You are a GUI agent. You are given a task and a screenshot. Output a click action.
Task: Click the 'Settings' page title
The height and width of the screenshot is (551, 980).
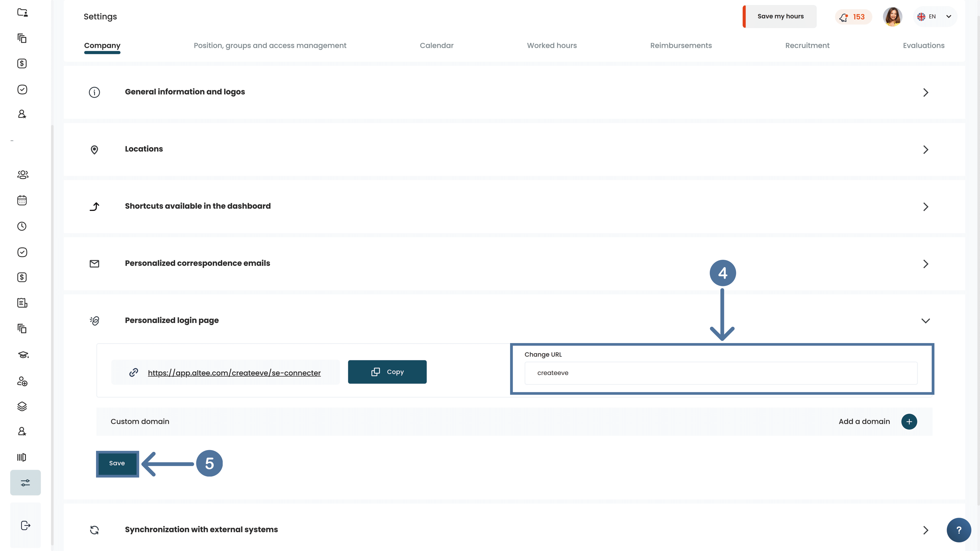coord(100,17)
